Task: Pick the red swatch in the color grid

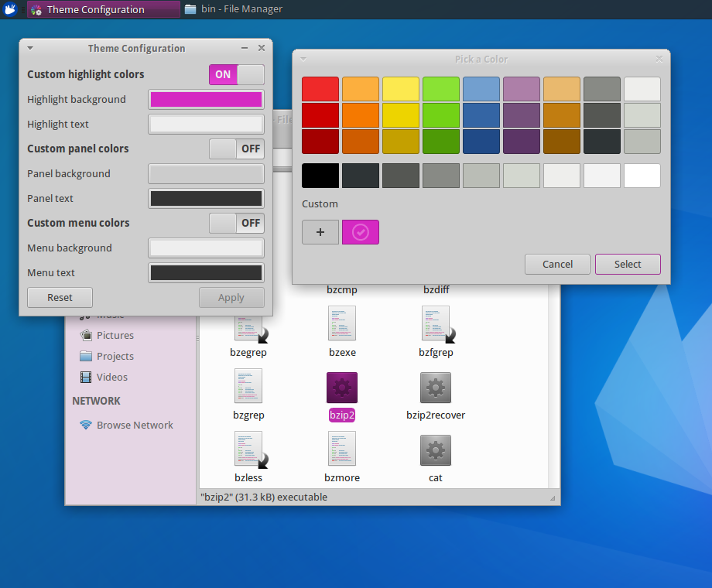Action: (320, 87)
